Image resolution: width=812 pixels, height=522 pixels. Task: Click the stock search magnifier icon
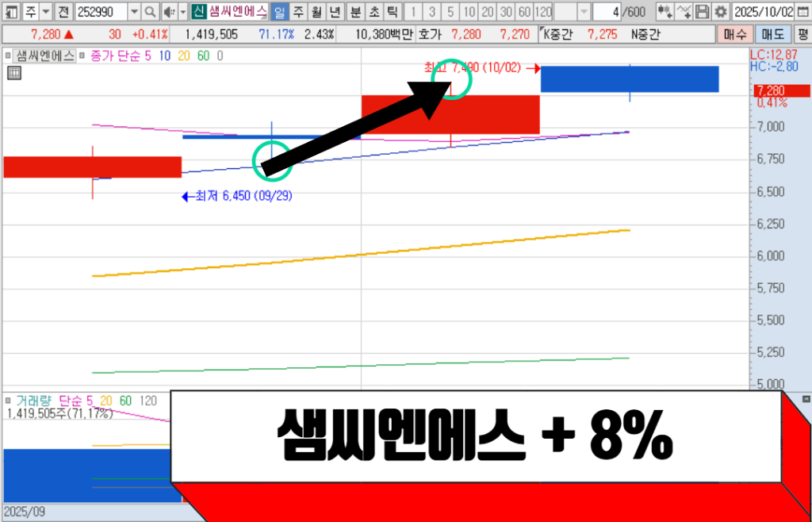(x=149, y=12)
